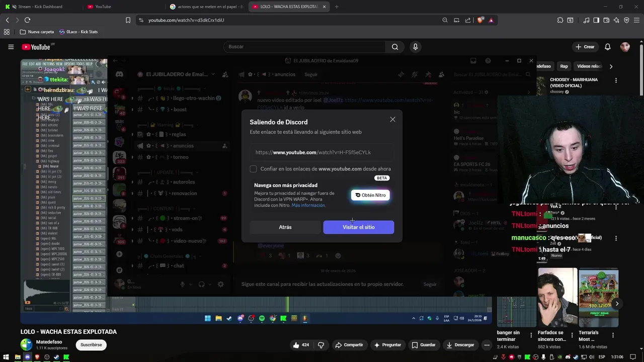
Task: Open the Brave VPN shield icon
Action: (626, 20)
